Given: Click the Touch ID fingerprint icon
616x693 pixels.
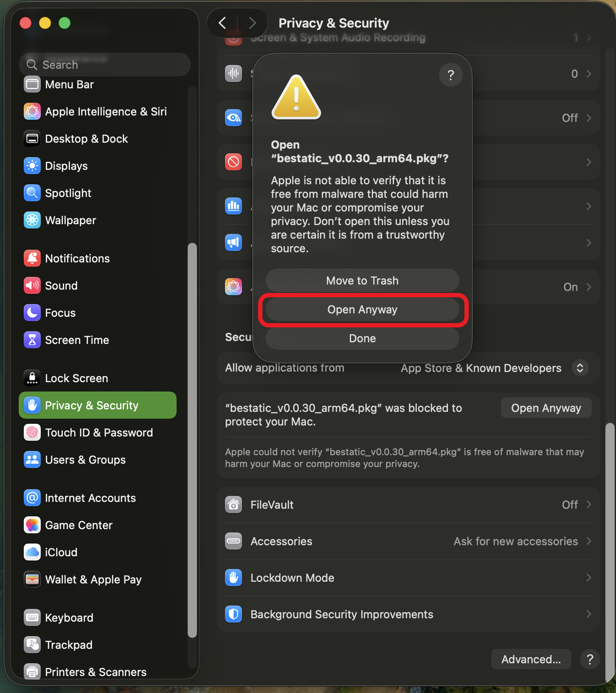Looking at the screenshot, I should (x=32, y=433).
